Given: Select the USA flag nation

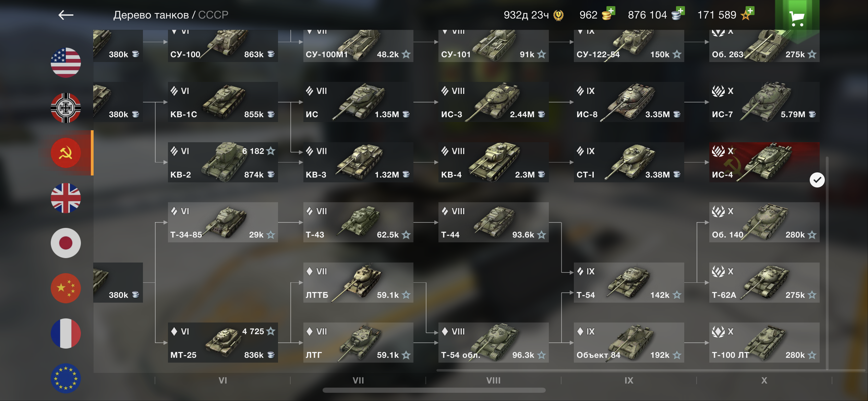Looking at the screenshot, I should [66, 63].
